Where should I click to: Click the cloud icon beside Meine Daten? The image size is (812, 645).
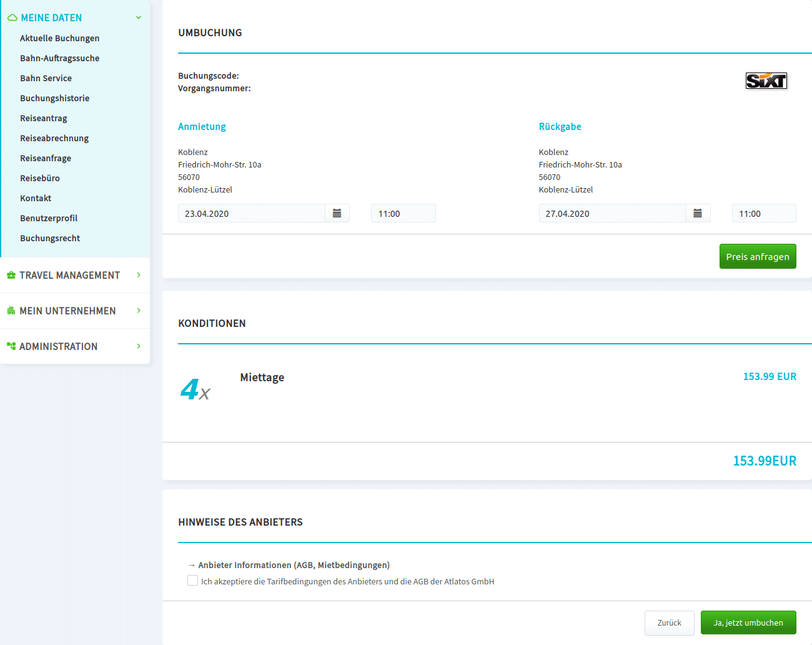[x=12, y=18]
